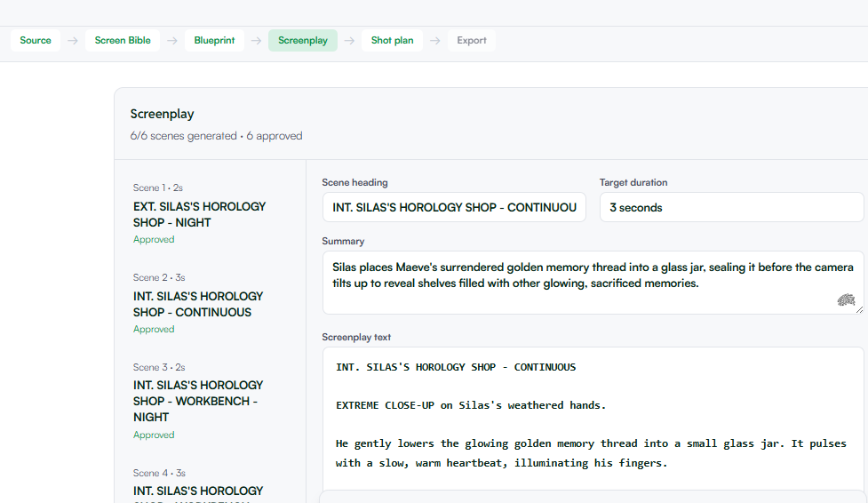Select Scene 1 EXT. Silas's Horology Shop - Night
Image resolution: width=868 pixels, height=503 pixels.
[x=211, y=214]
